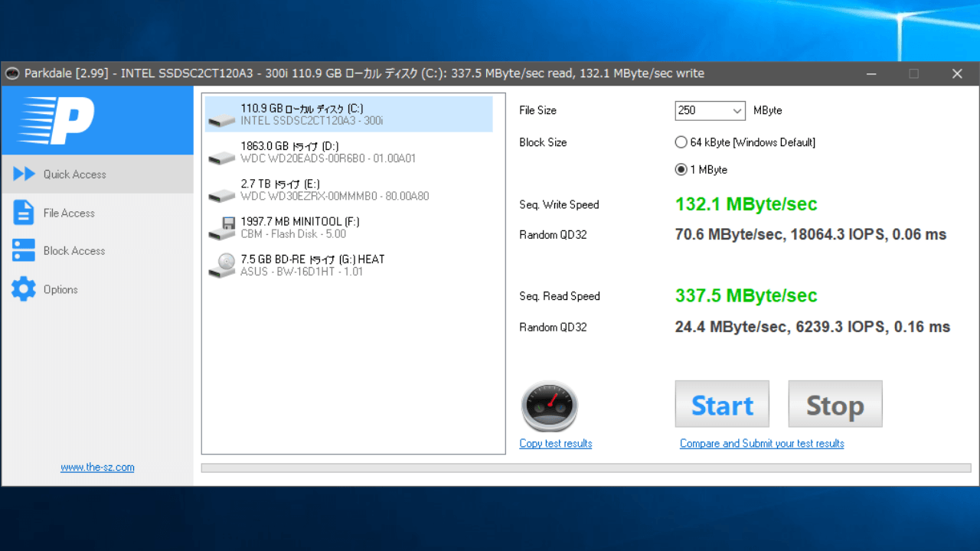Open the File Access section

pos(97,213)
